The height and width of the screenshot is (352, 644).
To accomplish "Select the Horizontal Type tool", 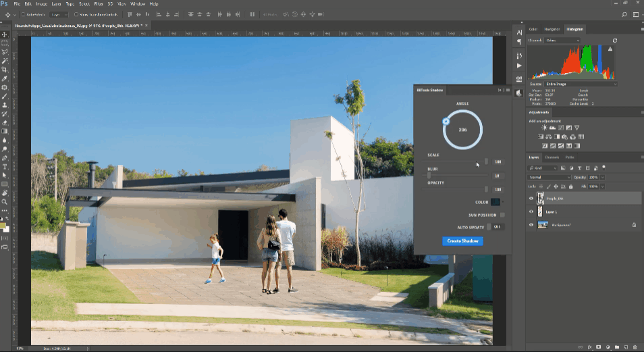I will pos(5,167).
